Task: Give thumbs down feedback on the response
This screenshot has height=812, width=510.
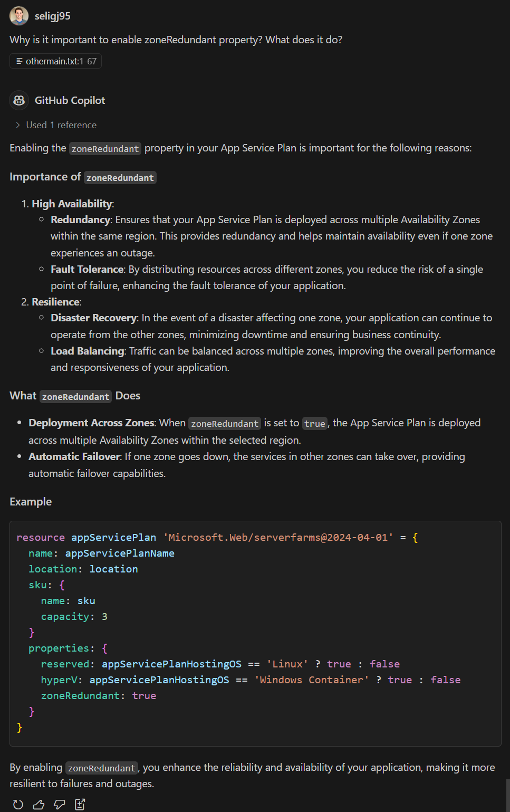Action: pos(59,804)
